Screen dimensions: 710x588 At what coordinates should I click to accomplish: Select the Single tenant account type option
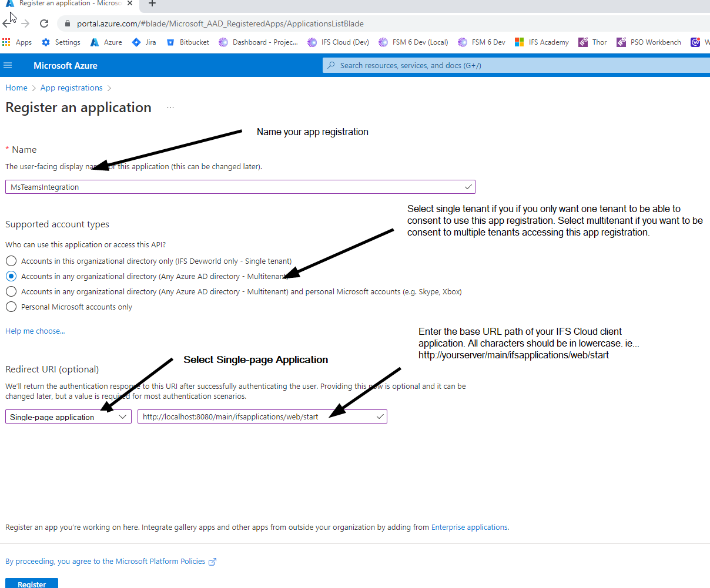(11, 261)
